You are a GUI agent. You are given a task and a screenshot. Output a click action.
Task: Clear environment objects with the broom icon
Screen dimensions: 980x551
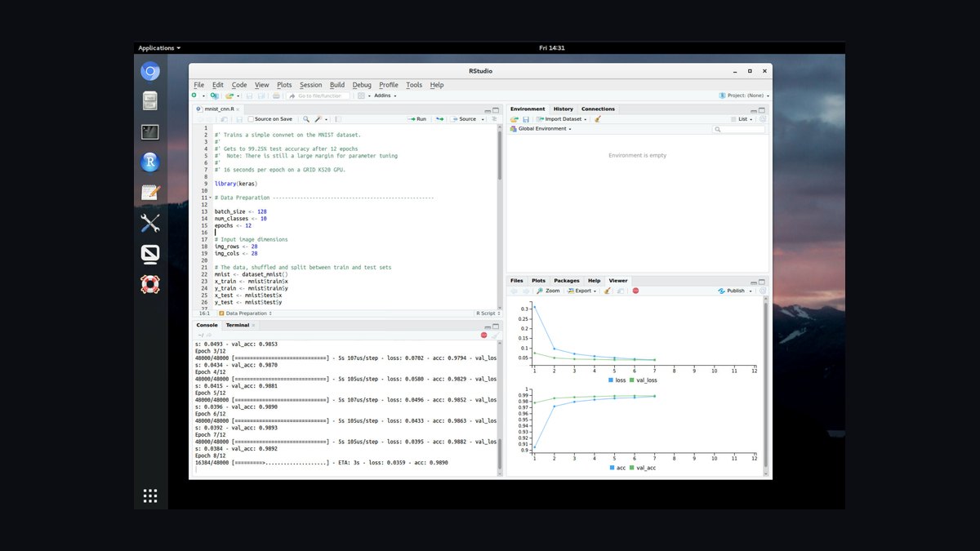point(598,119)
